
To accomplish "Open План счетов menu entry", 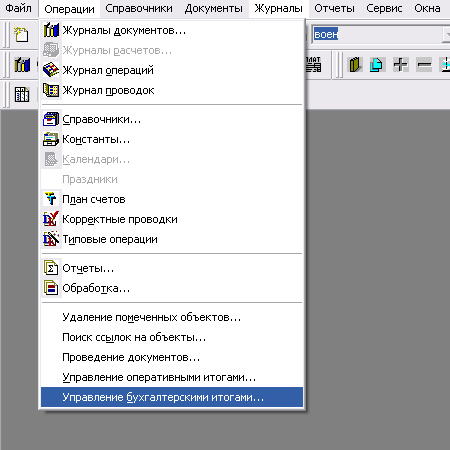I will pyautogui.click(x=172, y=199).
